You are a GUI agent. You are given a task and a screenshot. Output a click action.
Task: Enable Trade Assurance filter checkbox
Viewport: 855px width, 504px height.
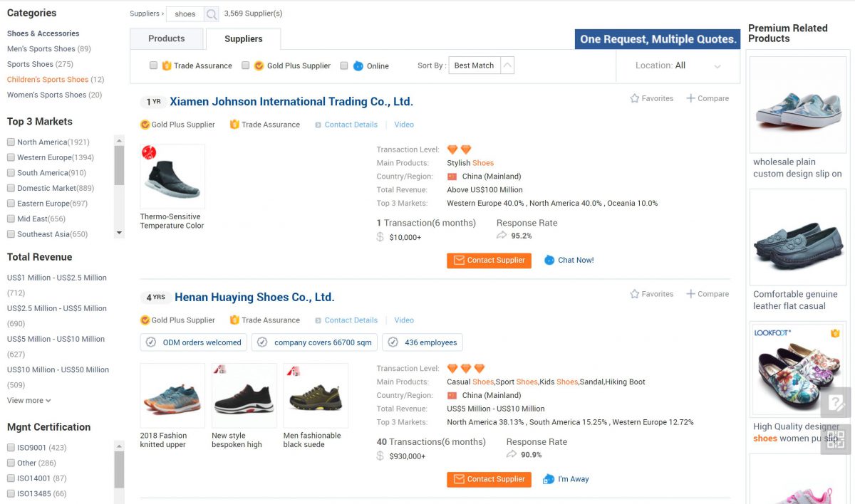click(x=153, y=65)
